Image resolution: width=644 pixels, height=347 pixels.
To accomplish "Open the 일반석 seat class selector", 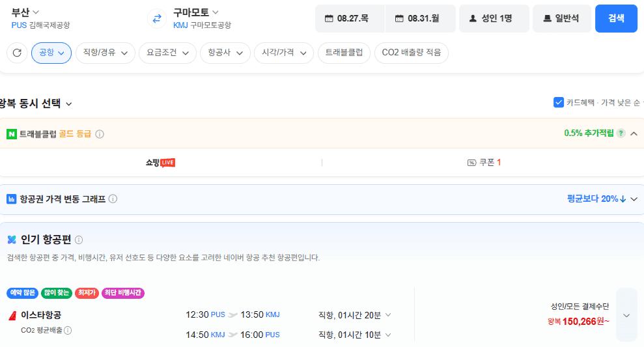I will point(562,18).
